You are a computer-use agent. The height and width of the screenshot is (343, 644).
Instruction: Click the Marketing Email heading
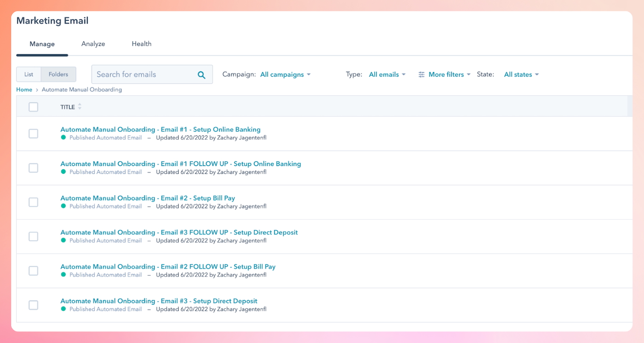click(52, 21)
